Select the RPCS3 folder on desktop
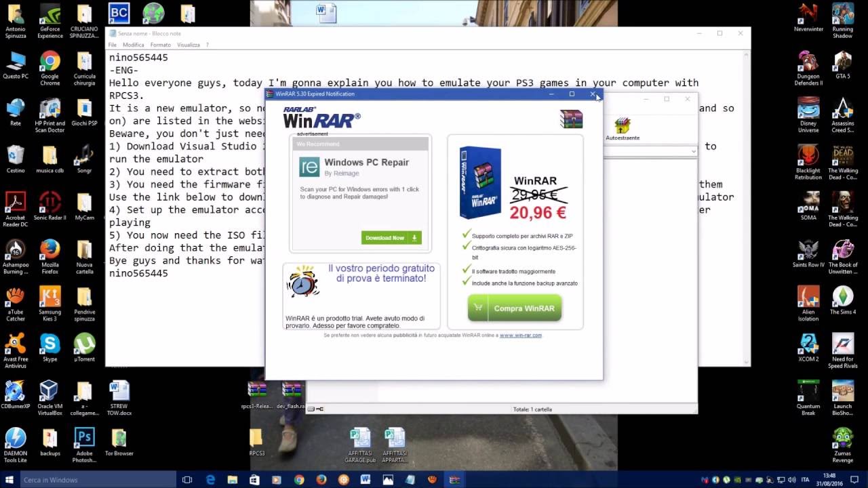Image resolution: width=868 pixels, height=488 pixels. 257,442
